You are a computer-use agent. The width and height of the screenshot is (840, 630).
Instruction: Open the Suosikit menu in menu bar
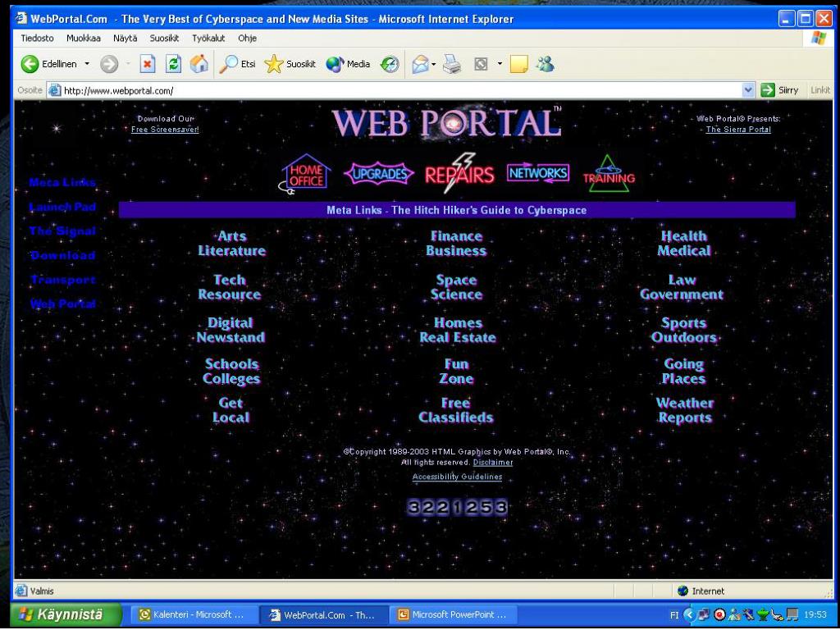164,38
